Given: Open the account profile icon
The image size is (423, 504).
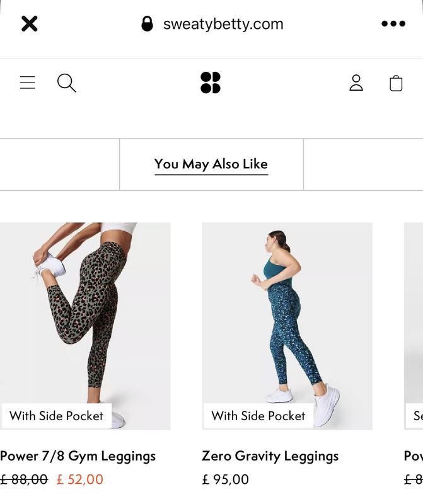Looking at the screenshot, I should (x=356, y=83).
